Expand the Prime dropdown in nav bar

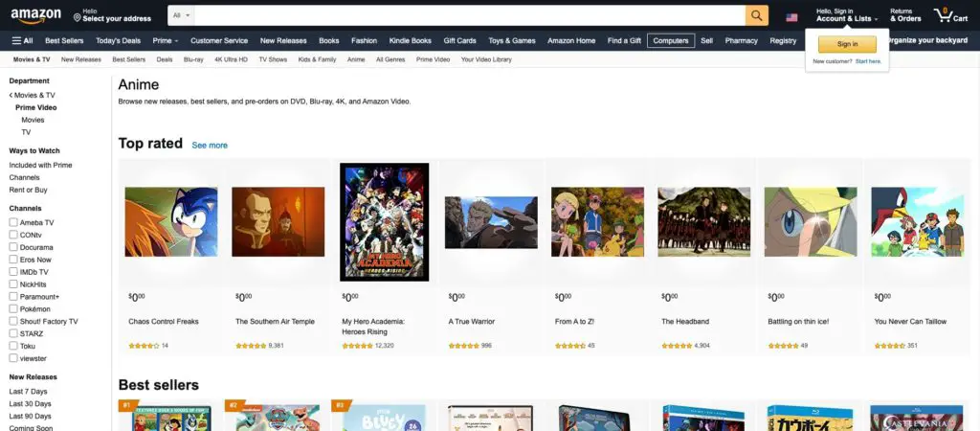pyautogui.click(x=165, y=40)
